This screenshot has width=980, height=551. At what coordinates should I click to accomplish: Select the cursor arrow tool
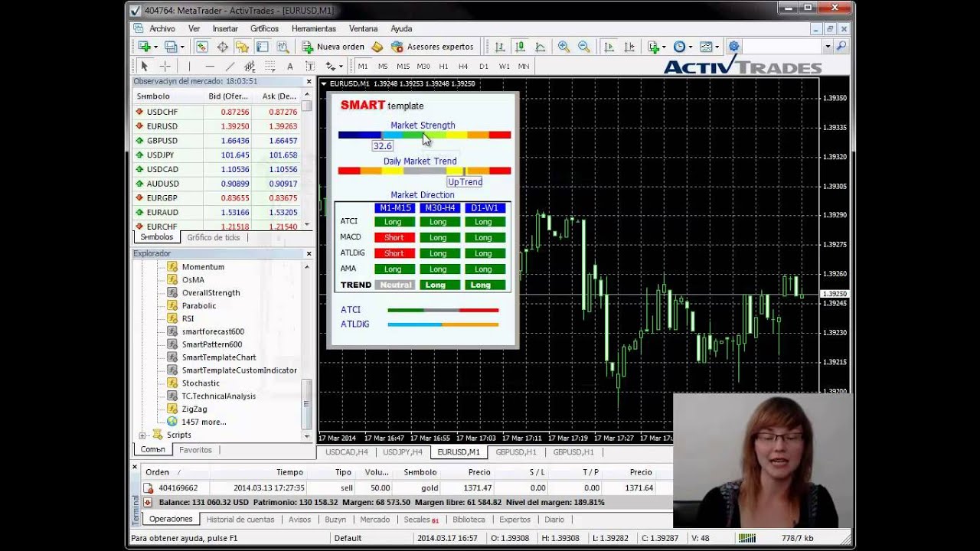[144, 67]
